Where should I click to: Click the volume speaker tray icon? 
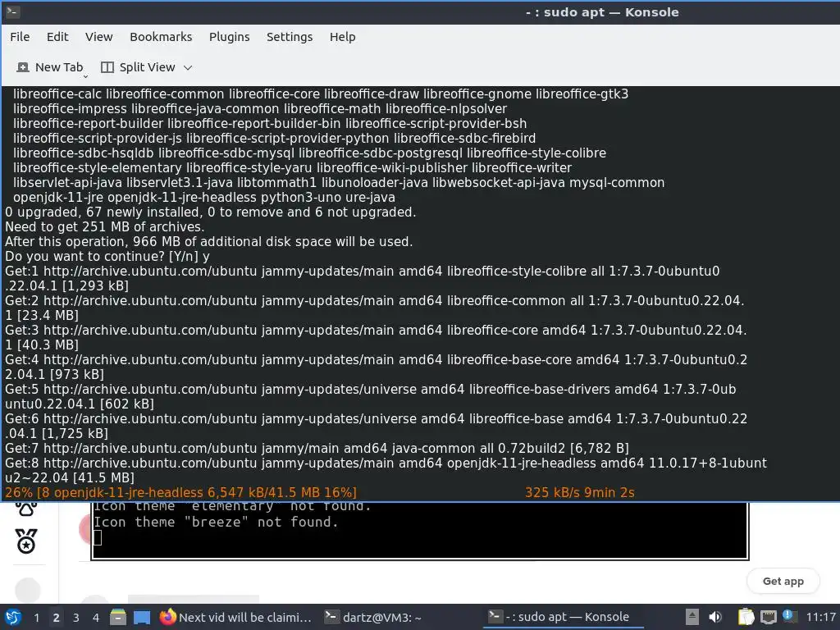click(715, 617)
